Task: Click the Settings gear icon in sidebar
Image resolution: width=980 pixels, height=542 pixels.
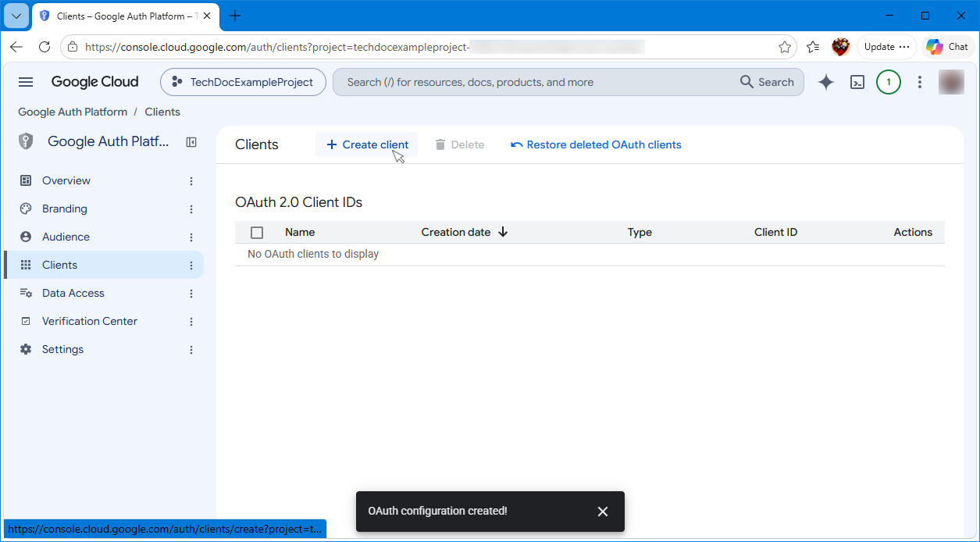Action: click(x=26, y=349)
